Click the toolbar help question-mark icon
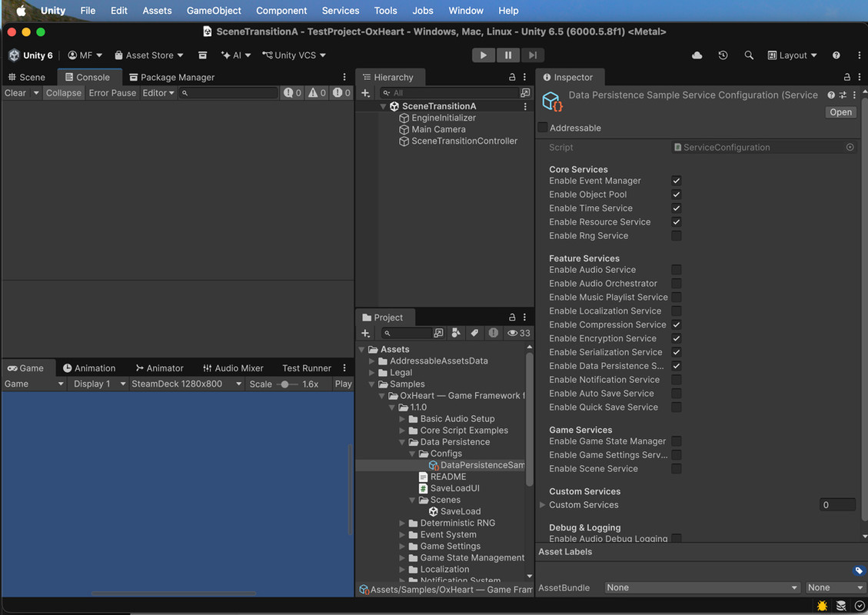 [x=836, y=55]
